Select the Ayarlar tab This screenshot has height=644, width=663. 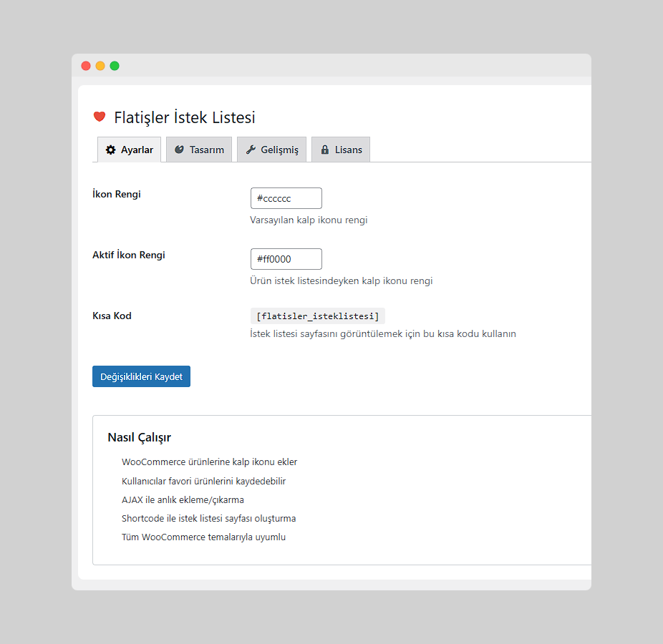(129, 149)
